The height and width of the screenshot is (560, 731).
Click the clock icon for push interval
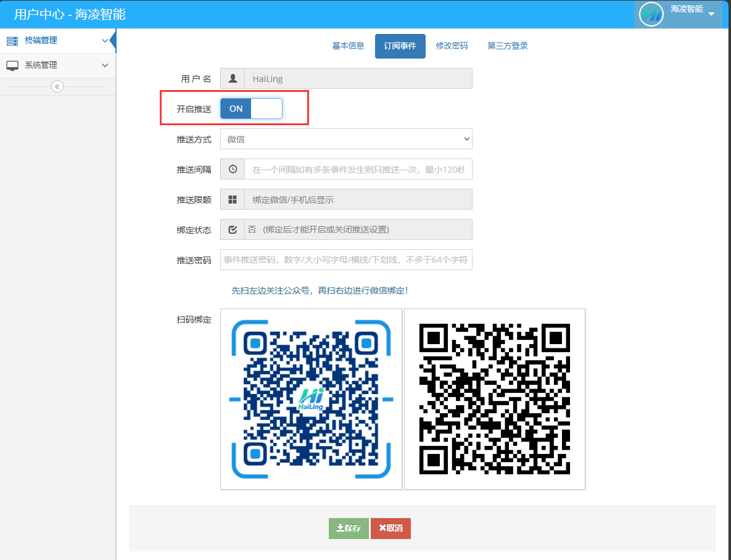tap(233, 169)
